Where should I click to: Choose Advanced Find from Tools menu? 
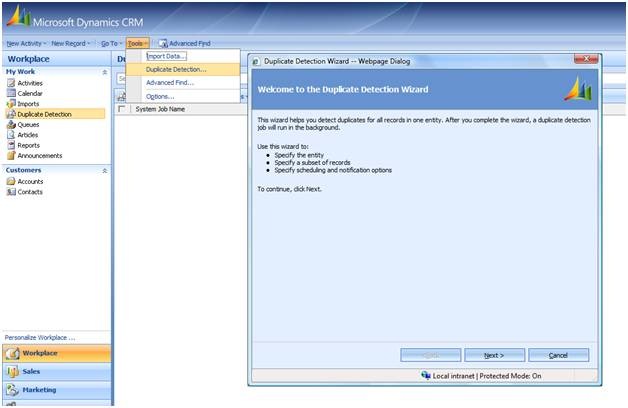tap(183, 82)
